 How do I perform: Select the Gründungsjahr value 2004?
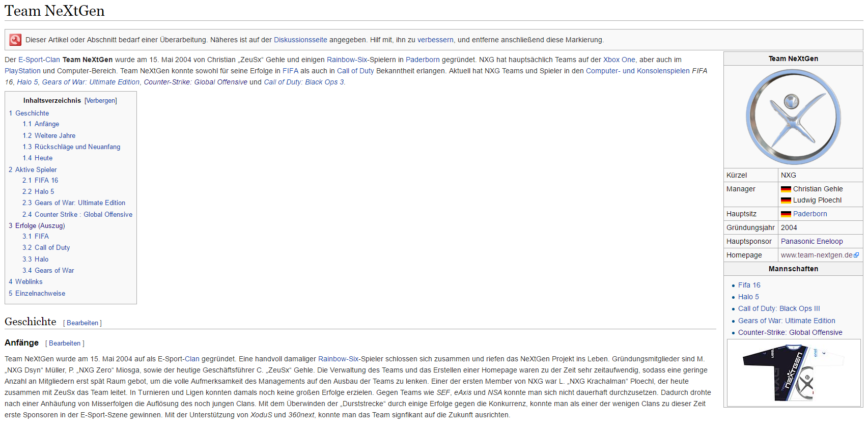(789, 227)
